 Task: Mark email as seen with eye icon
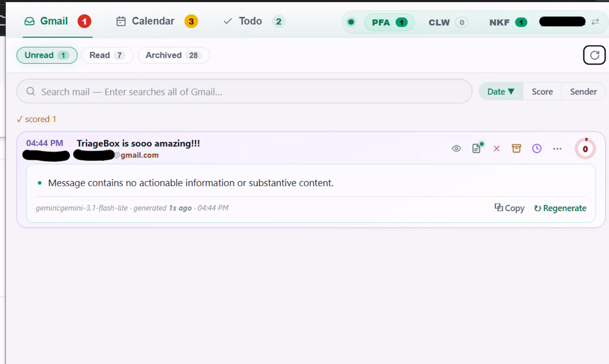[x=456, y=149]
